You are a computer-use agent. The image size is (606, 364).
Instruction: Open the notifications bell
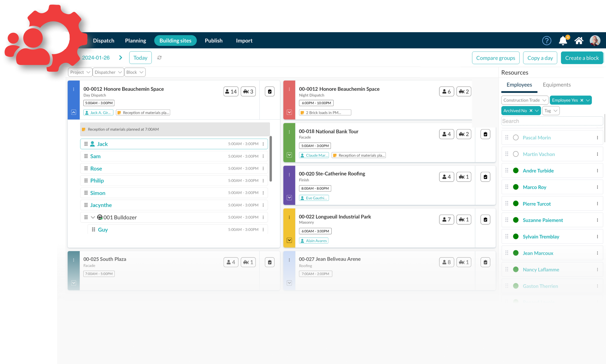pos(563,40)
